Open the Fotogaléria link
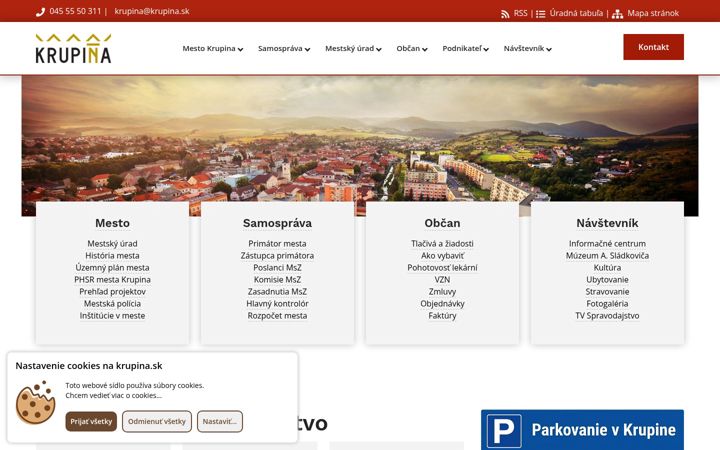The image size is (720, 450). pyautogui.click(x=607, y=304)
